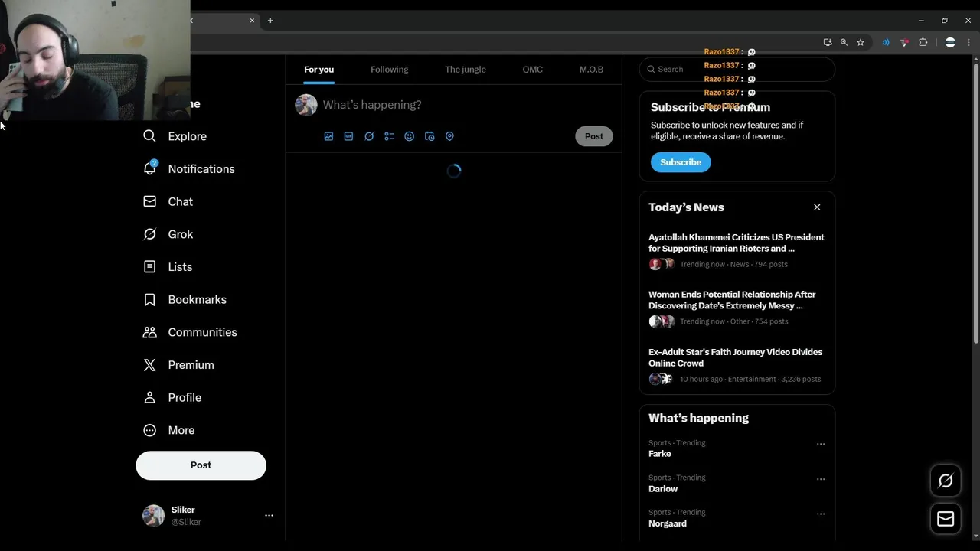Switch to The jungle tab
This screenshot has height=551, width=980.
[x=465, y=70]
